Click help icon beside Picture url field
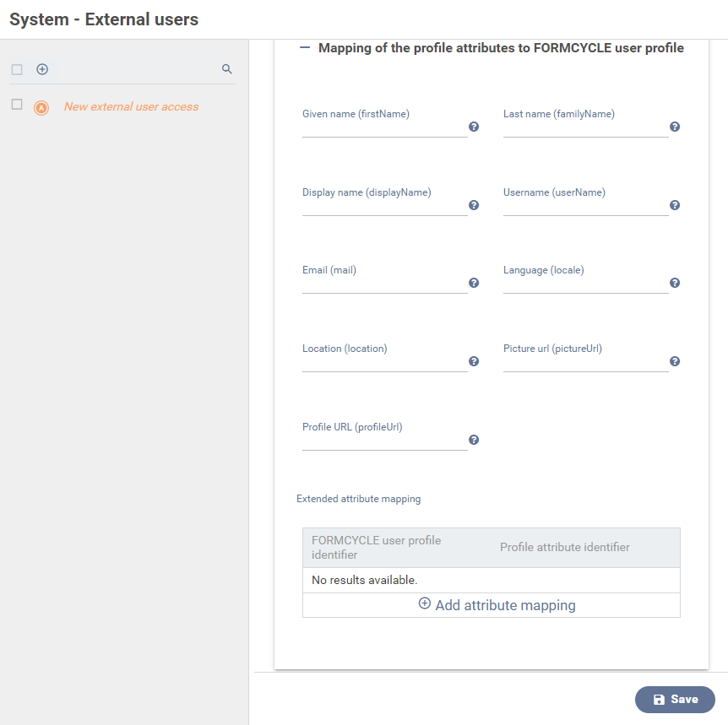Viewport: 728px width, 725px height. coord(675,361)
